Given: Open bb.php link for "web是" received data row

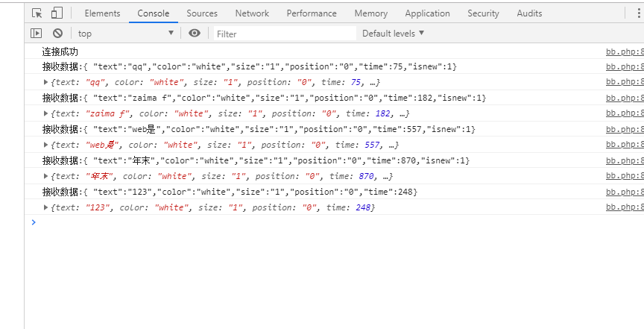Looking at the screenshot, I should [625, 129].
